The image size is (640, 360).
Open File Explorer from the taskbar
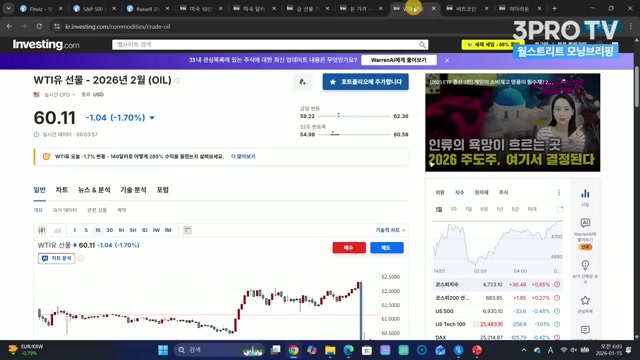click(x=330, y=350)
